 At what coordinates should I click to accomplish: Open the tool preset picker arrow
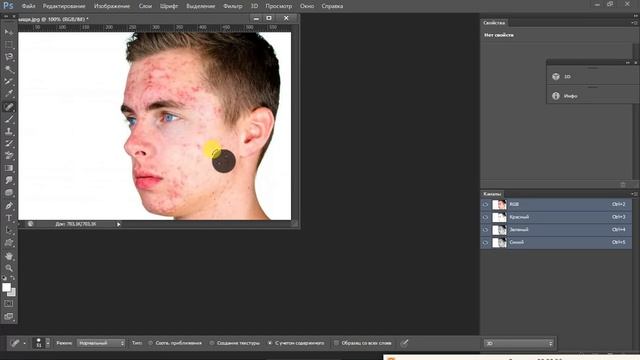click(24, 343)
